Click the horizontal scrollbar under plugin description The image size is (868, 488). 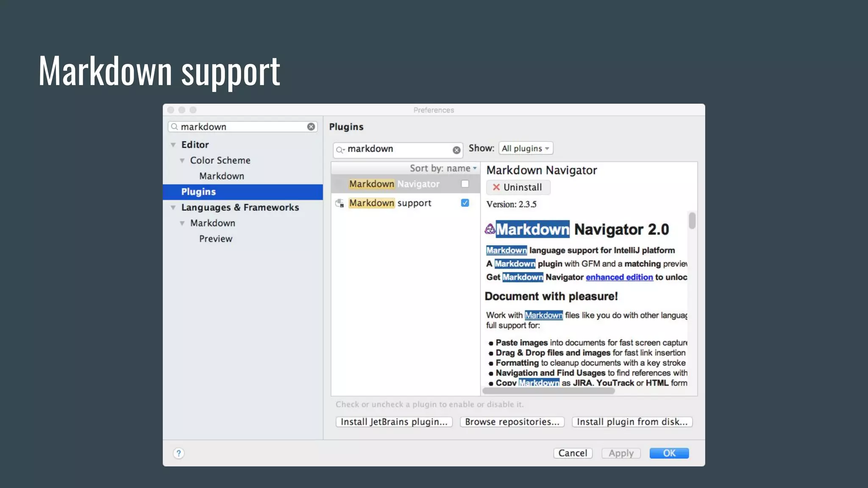(548, 391)
